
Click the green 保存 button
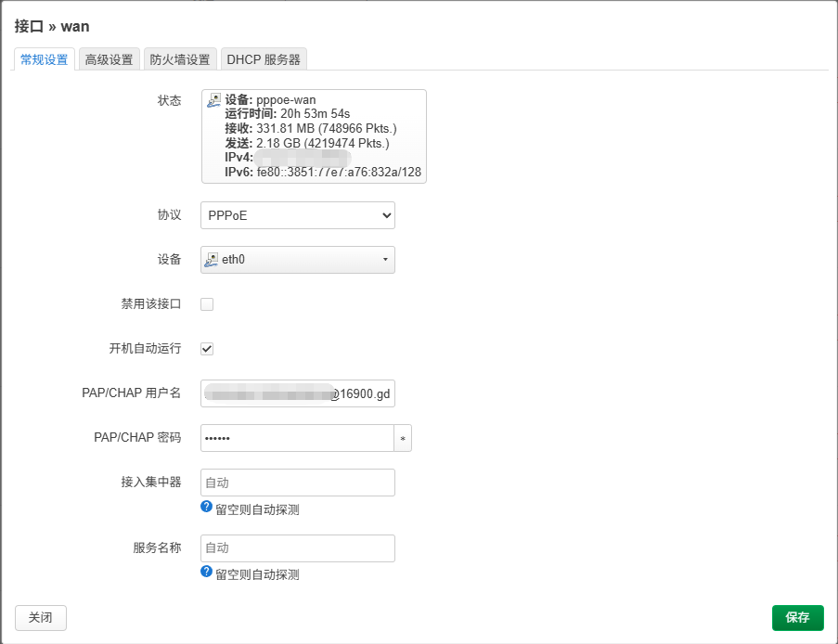(797, 617)
